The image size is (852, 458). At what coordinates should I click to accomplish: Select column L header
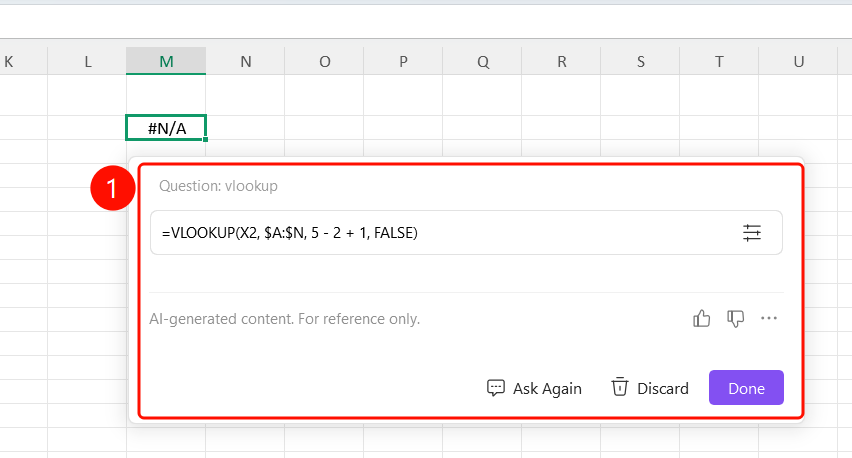click(87, 61)
